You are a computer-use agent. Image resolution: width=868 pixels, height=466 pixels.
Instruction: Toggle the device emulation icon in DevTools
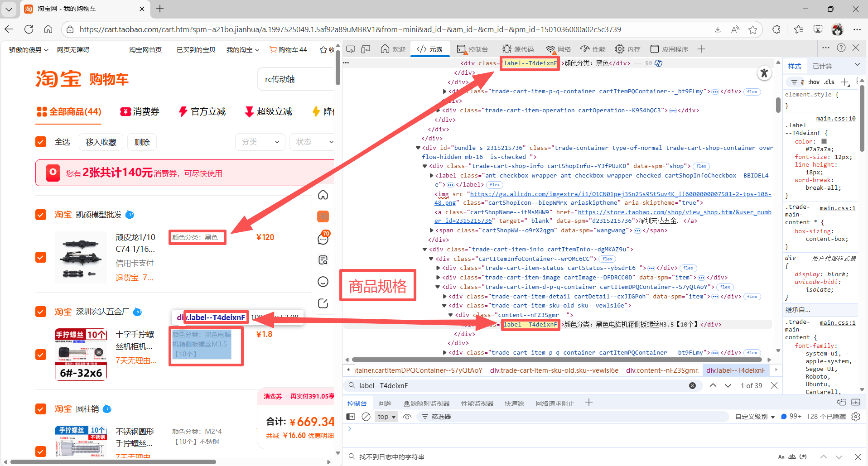[366, 49]
